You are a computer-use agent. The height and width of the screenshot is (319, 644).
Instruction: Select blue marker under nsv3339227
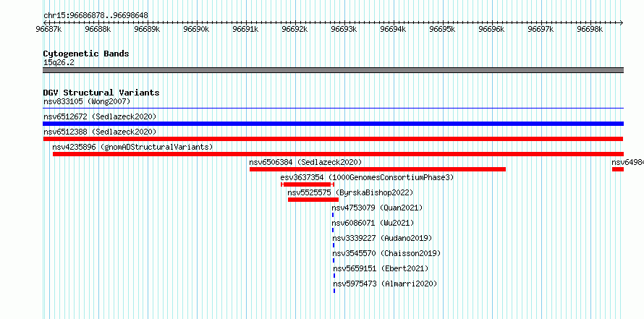tap(333, 245)
